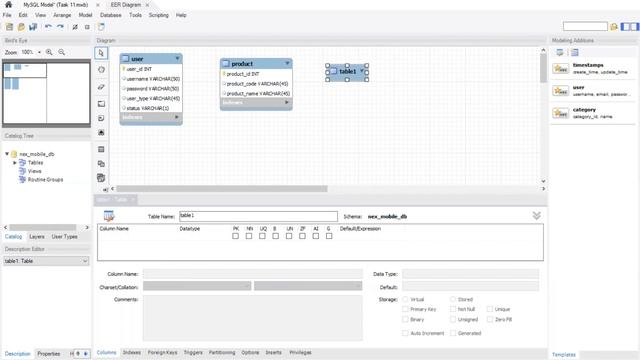Open the Arrange menu

pyautogui.click(x=62, y=15)
